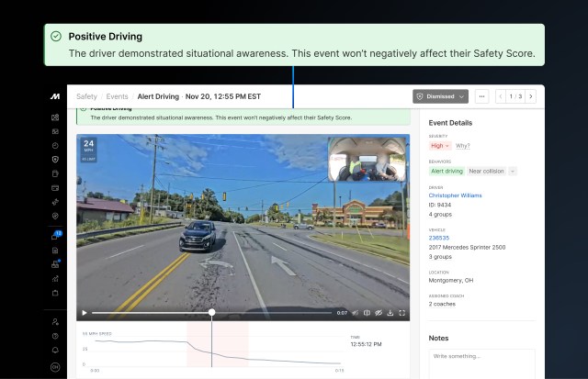
Task: Open the notifications bell in sidebar
Action: pyautogui.click(x=55, y=351)
